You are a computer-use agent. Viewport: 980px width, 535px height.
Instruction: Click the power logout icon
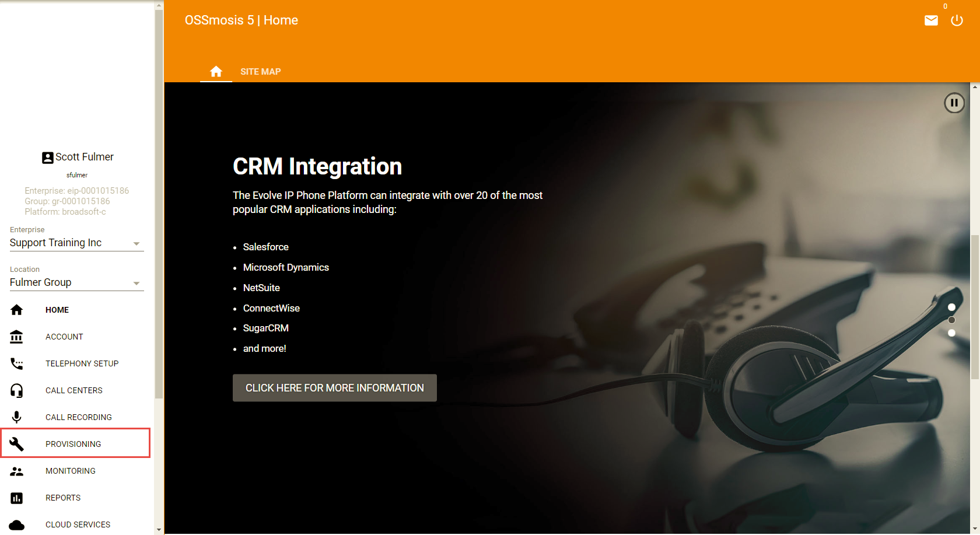pyautogui.click(x=957, y=21)
